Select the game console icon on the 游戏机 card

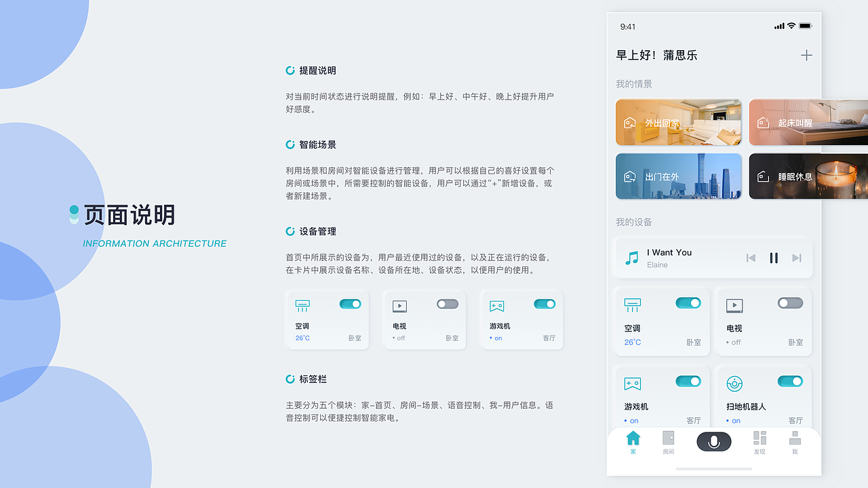(x=633, y=384)
